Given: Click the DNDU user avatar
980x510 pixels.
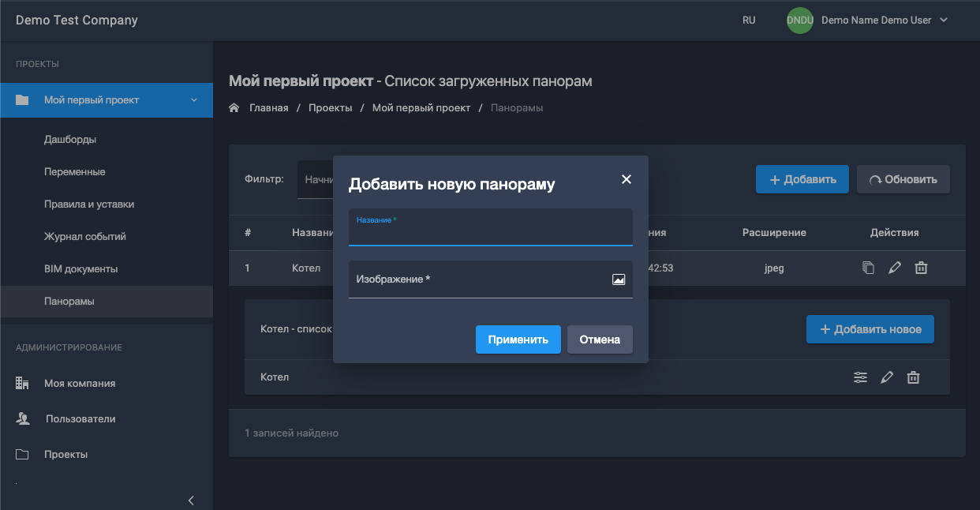Looking at the screenshot, I should pos(799,21).
